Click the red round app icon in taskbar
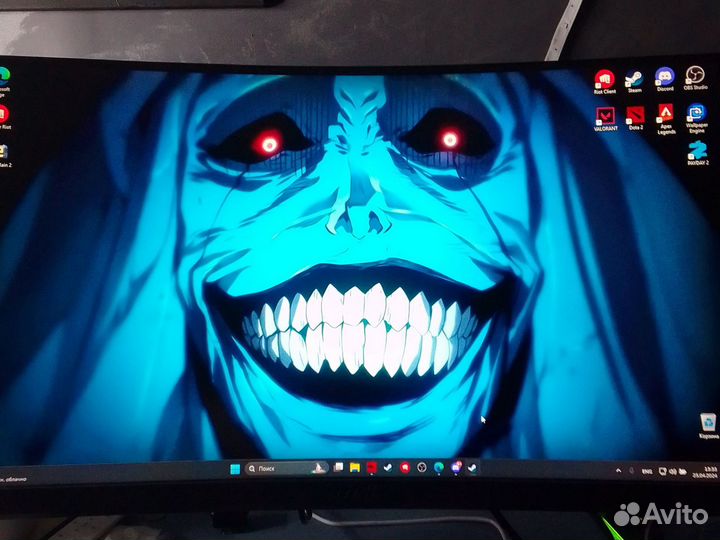The width and height of the screenshot is (720, 540). click(x=405, y=467)
